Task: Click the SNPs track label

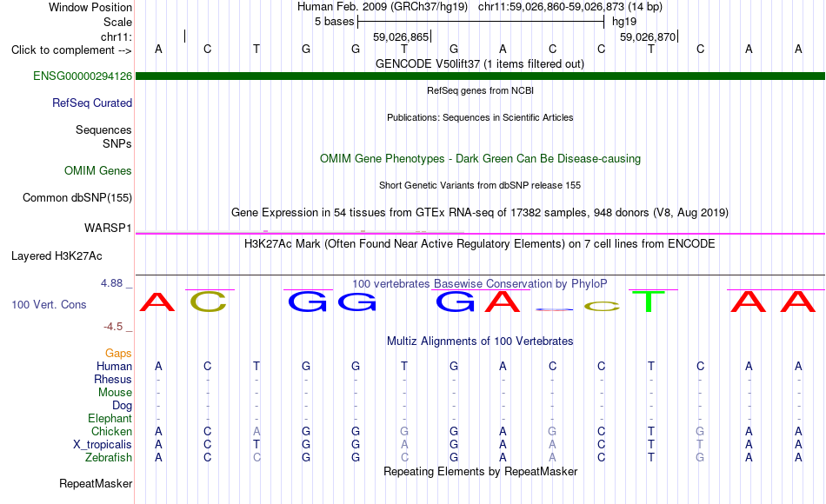Action: (x=117, y=143)
